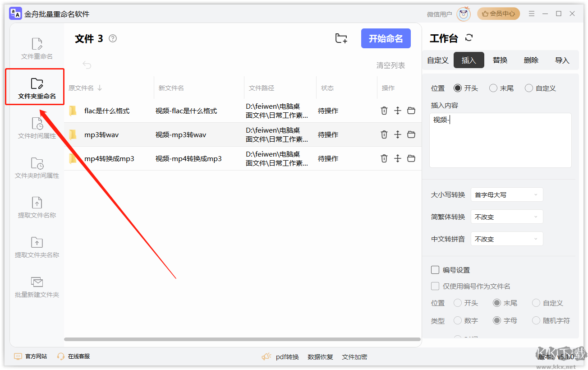588x370 pixels.
Task: Click the move icon on the mp3转wav row
Action: coord(398,134)
